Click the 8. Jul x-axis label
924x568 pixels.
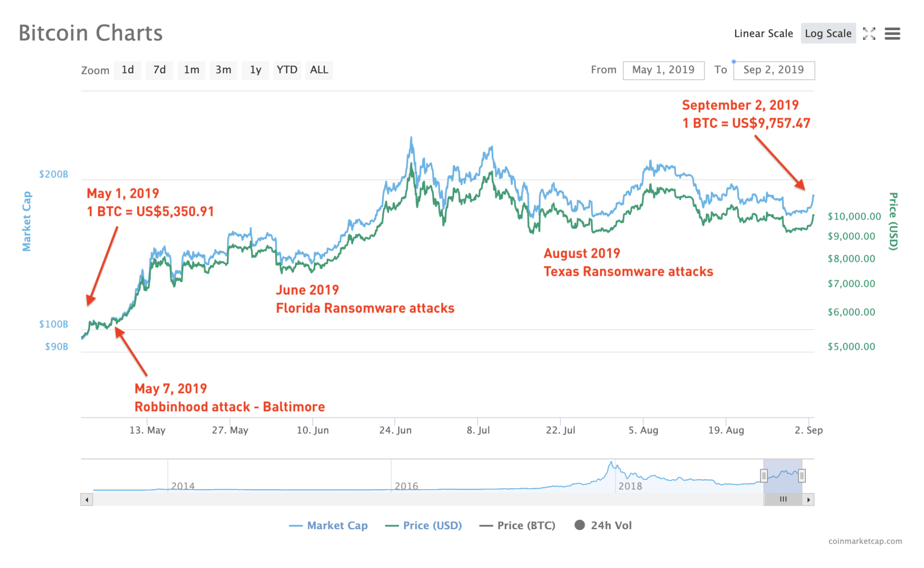478,430
